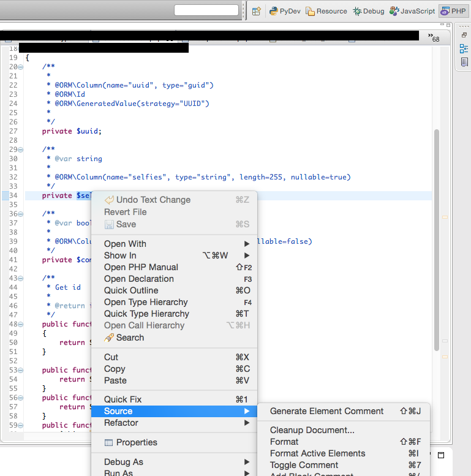This screenshot has height=476, width=471.
Task: Restore the minimized right view stack
Action: pos(464,35)
